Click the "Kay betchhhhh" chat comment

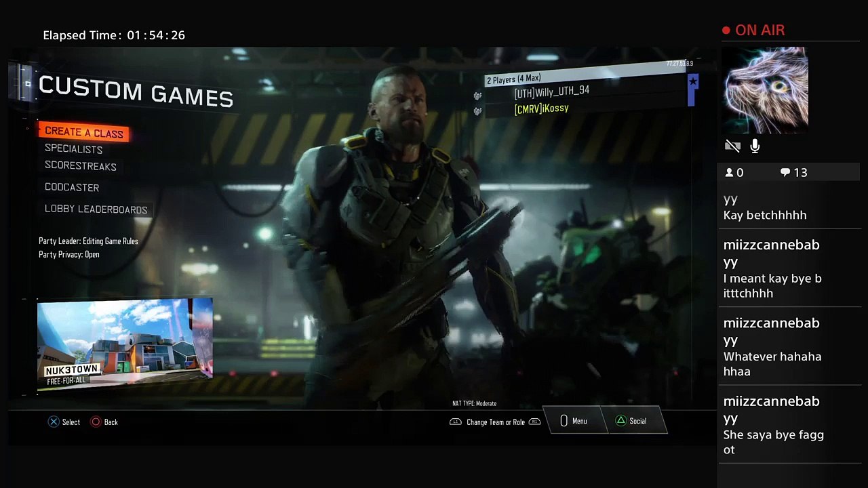tap(765, 216)
